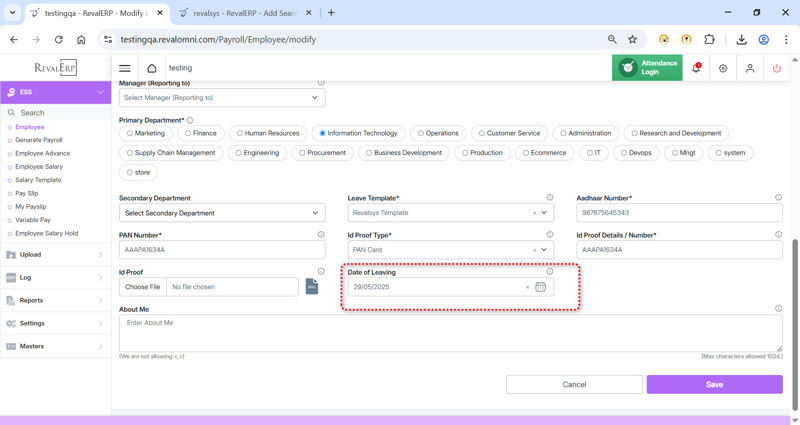Choose Human Resources as primary department
The width and height of the screenshot is (800, 425).
[x=240, y=133]
